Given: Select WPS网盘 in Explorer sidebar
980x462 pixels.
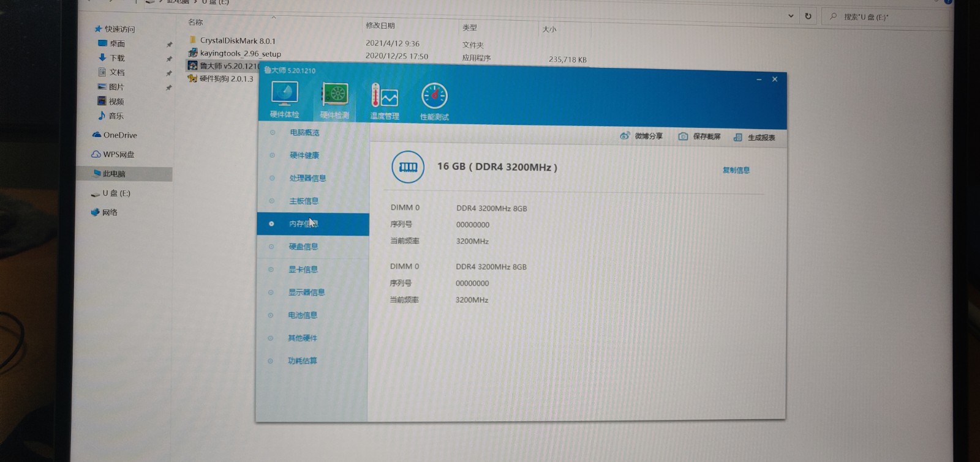Looking at the screenshot, I should 113,154.
